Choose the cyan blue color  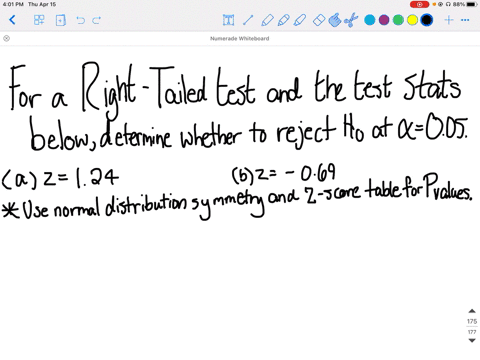(x=370, y=20)
